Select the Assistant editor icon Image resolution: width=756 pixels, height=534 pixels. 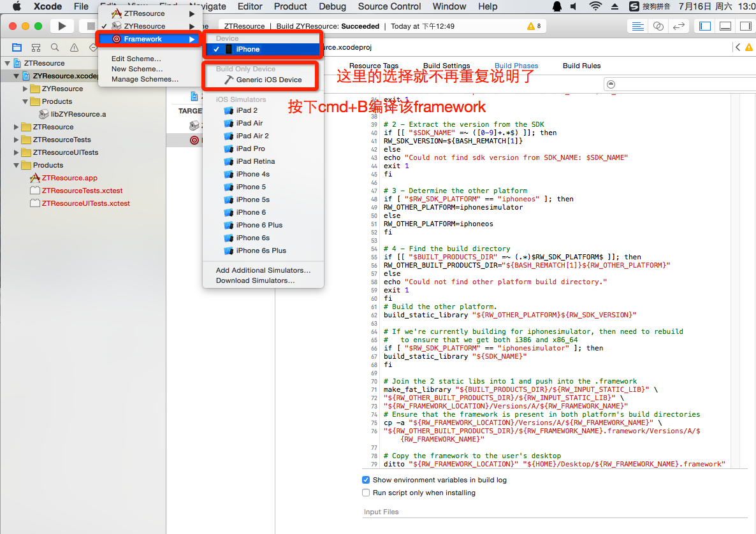658,26
